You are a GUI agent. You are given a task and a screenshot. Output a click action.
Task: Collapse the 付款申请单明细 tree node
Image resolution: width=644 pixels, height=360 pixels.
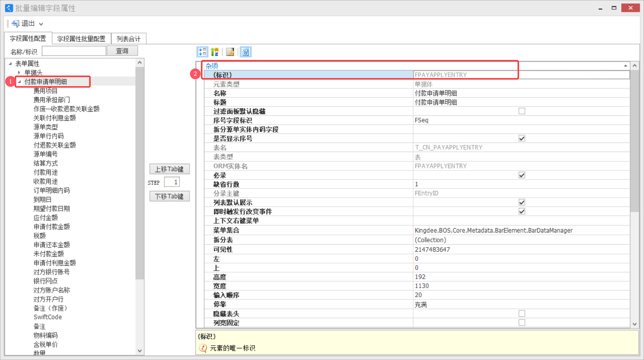tap(19, 82)
